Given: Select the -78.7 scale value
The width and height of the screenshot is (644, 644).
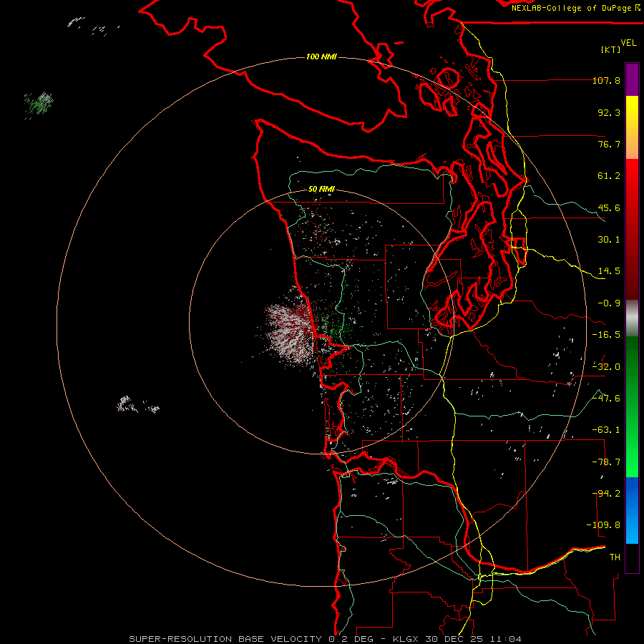Looking at the screenshot, I should click(606, 462).
